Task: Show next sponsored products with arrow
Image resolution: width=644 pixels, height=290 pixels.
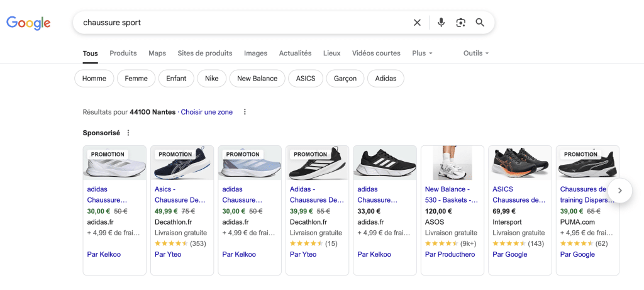Action: (619, 191)
